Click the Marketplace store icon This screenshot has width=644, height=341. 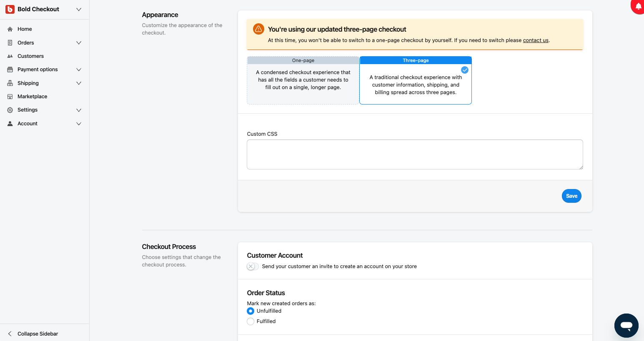10,97
